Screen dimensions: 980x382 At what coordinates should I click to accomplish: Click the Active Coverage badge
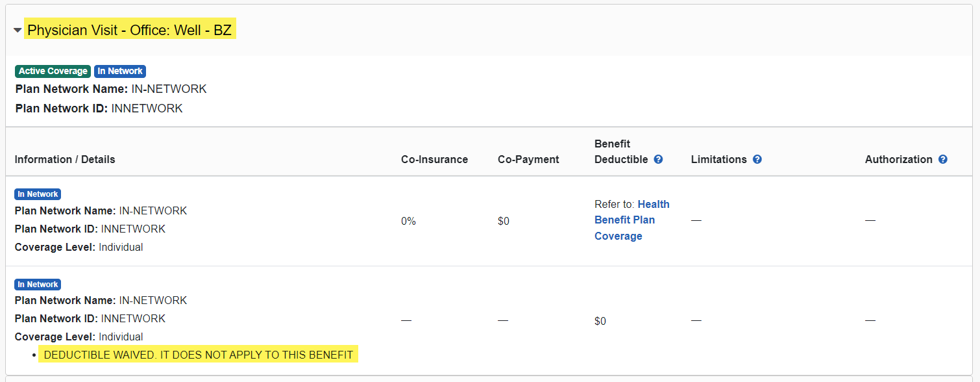(53, 71)
